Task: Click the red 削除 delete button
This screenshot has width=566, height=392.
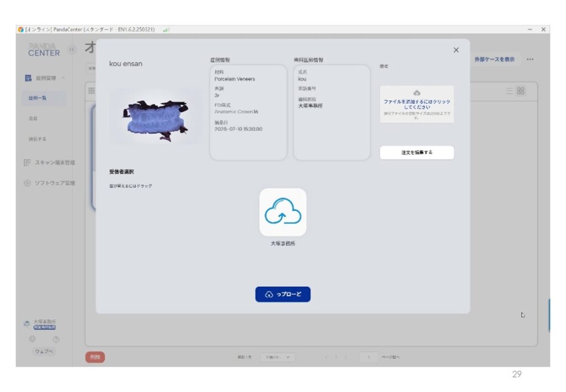Action: pos(95,357)
